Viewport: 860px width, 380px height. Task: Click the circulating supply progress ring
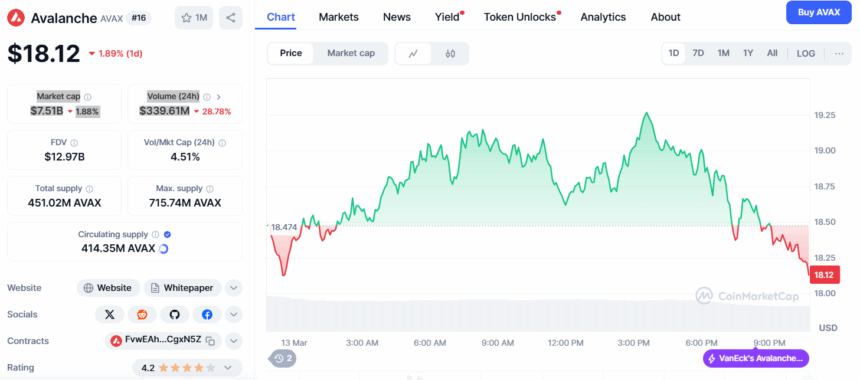(x=163, y=249)
